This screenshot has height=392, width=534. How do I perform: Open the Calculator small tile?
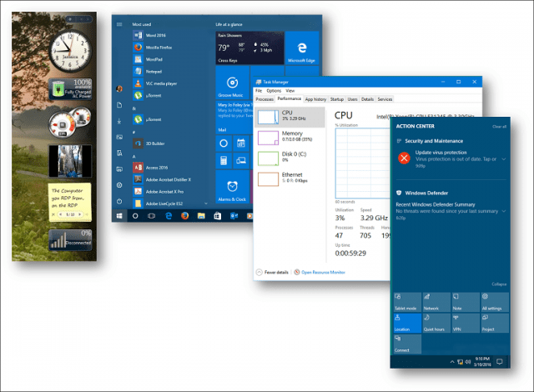224,160
